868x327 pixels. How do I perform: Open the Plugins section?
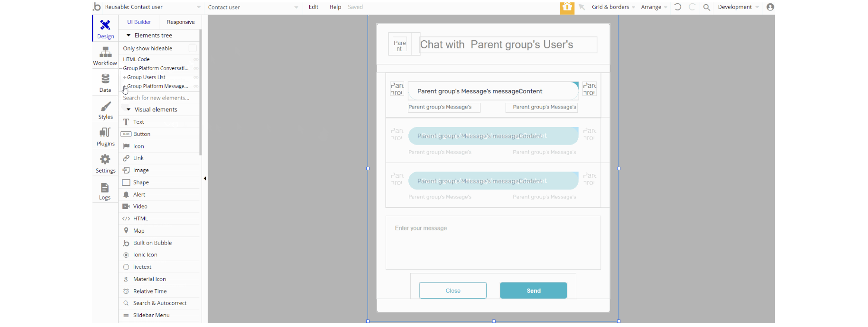tap(105, 136)
